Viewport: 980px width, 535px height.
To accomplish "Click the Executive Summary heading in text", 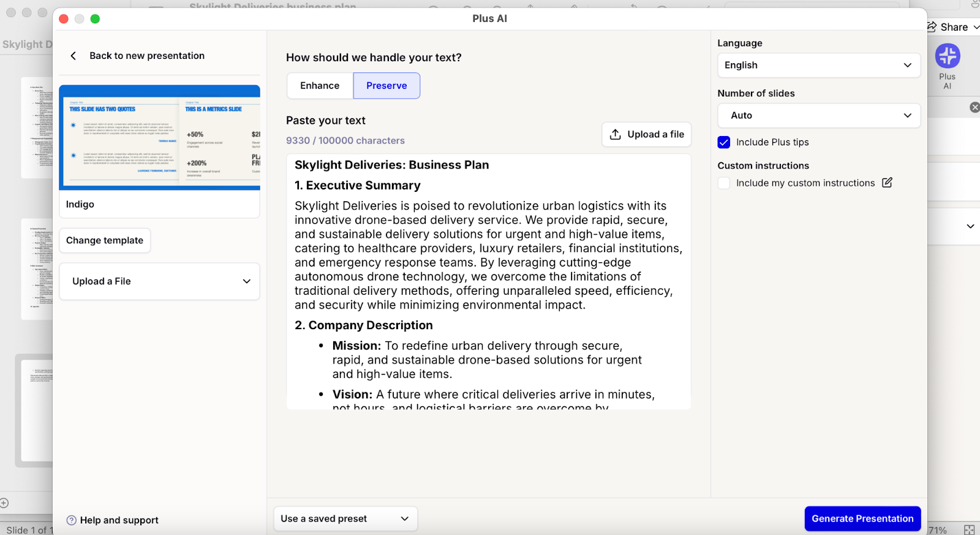I will coord(358,185).
